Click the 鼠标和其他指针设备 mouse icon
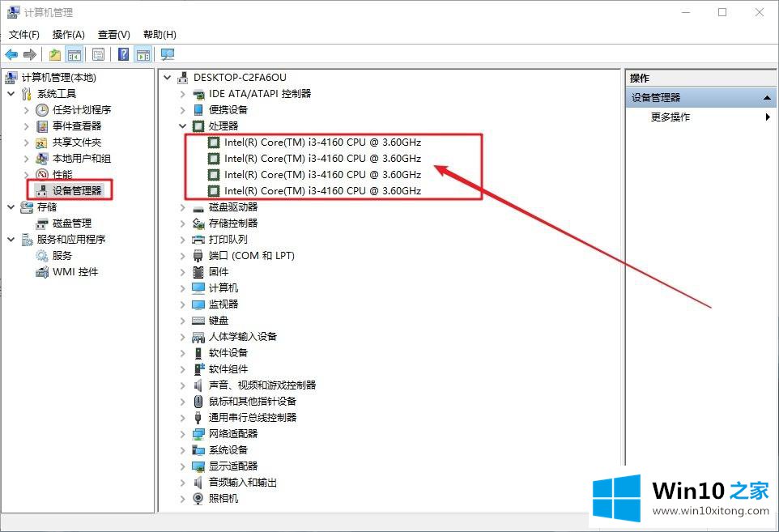The width and height of the screenshot is (779, 532). (x=198, y=402)
